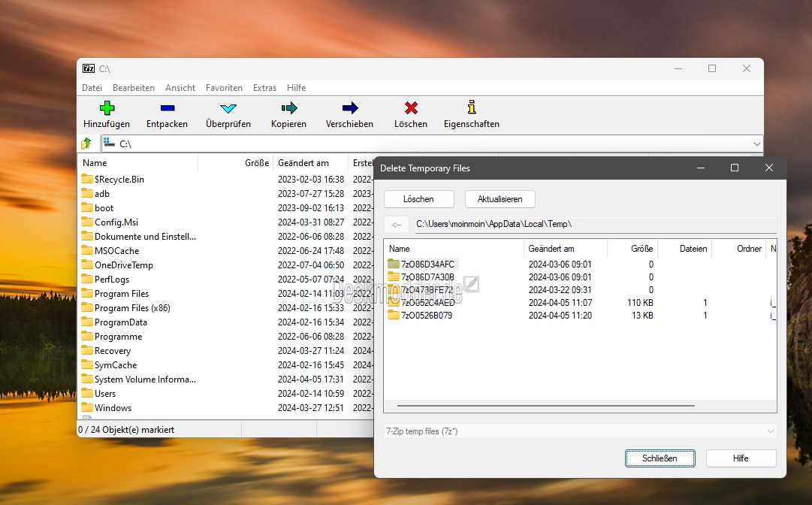
Task: Click the horizontal scrollbar in temp file list
Action: pyautogui.click(x=546, y=406)
